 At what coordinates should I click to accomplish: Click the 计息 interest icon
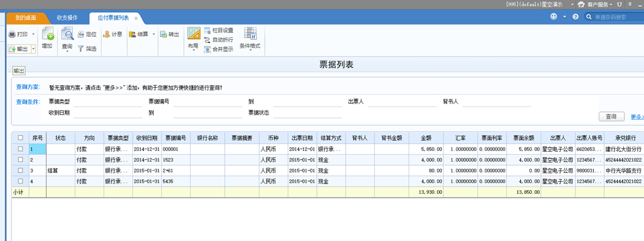pyautogui.click(x=107, y=34)
